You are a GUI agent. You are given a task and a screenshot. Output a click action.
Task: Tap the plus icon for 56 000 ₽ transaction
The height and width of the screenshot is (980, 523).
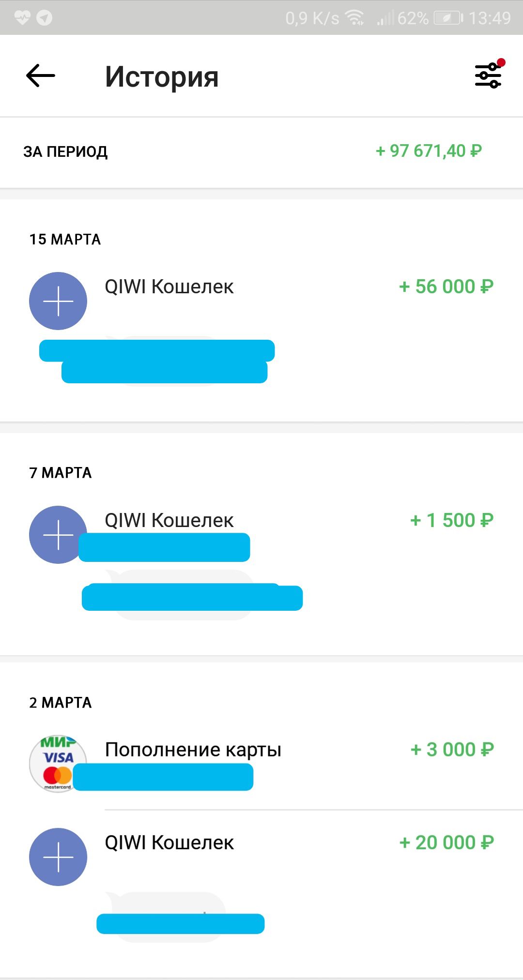[x=58, y=301]
